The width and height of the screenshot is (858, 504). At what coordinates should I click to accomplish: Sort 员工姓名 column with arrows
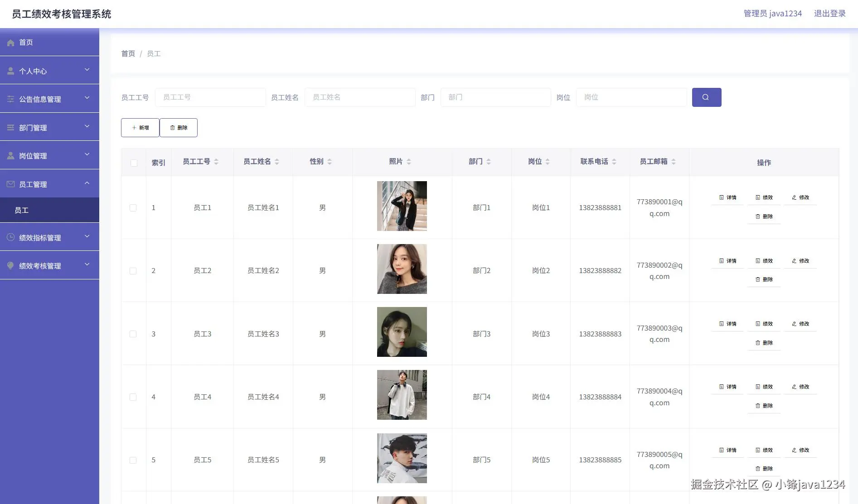(x=277, y=162)
